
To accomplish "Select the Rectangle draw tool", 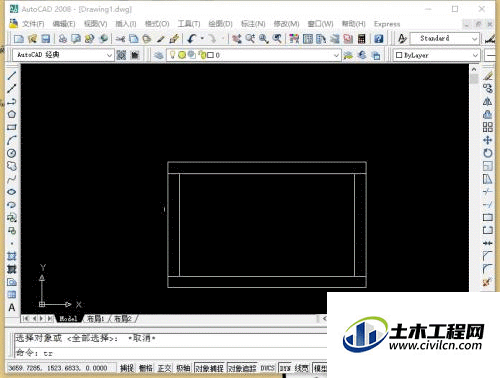I will coord(12,127).
